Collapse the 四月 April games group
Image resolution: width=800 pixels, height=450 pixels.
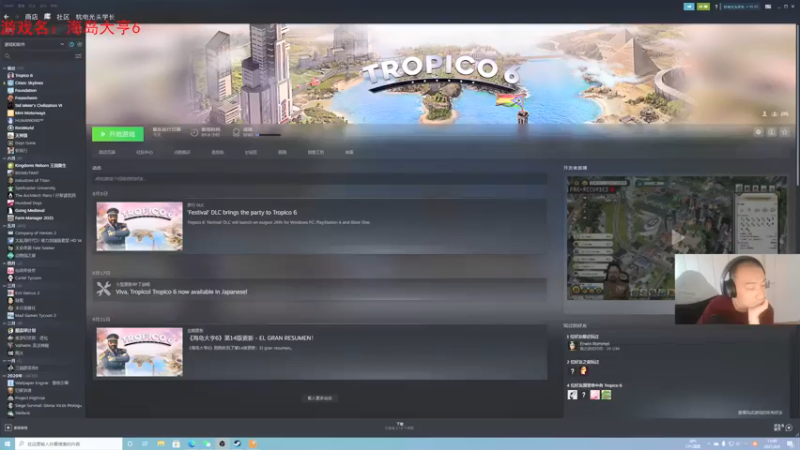5,264
